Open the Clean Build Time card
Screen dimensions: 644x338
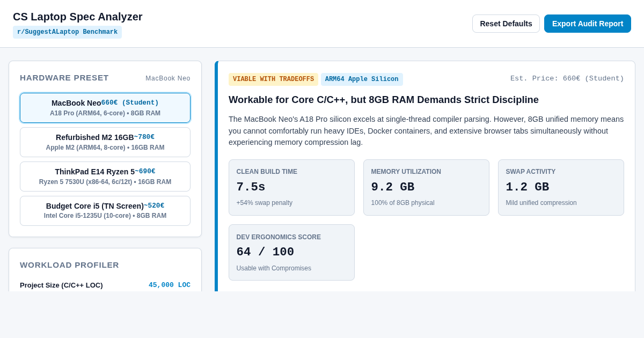(x=291, y=188)
